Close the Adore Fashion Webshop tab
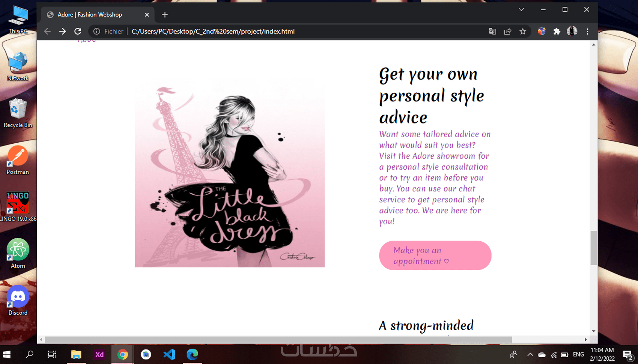 pos(147,15)
